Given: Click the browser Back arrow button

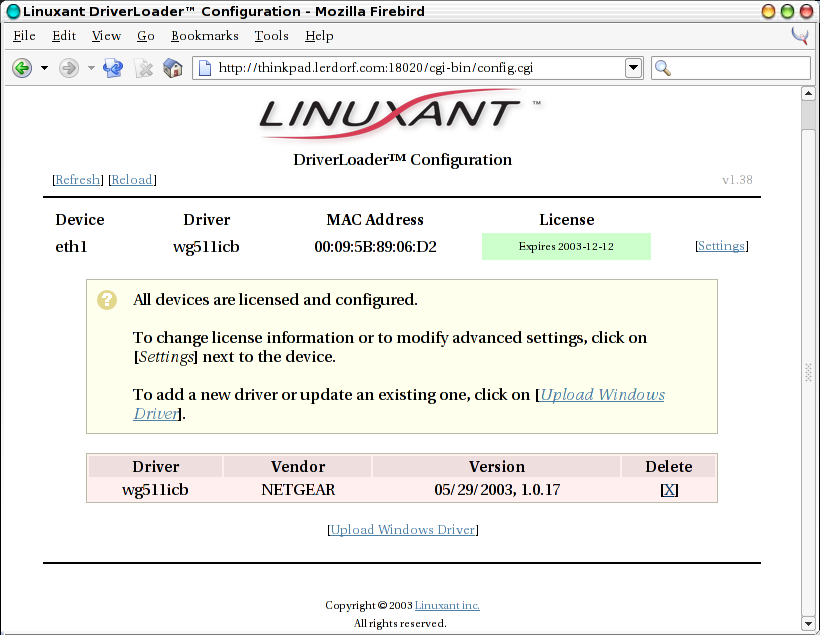Looking at the screenshot, I should coord(22,68).
